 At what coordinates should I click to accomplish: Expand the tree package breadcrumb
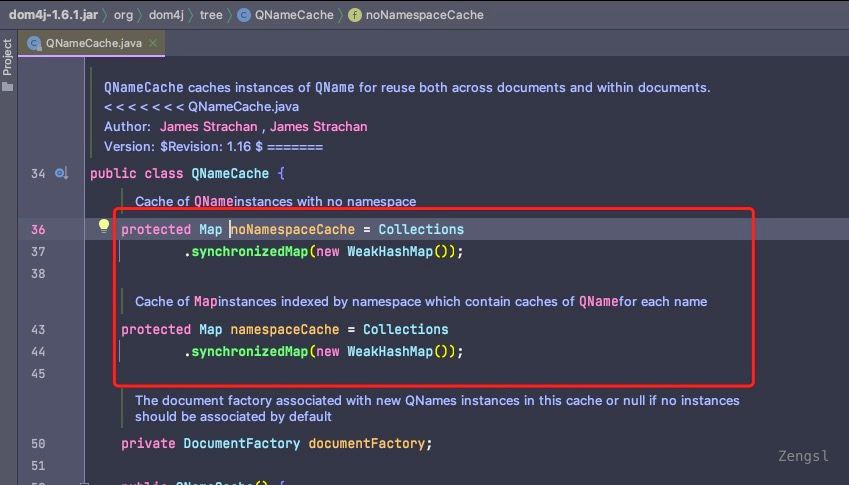click(x=211, y=15)
